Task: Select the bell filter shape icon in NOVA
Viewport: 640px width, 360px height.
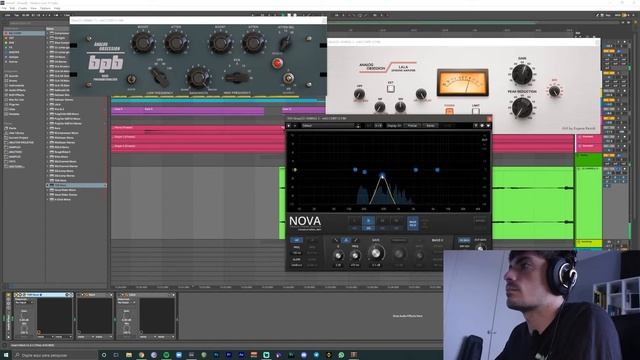Action: click(346, 240)
